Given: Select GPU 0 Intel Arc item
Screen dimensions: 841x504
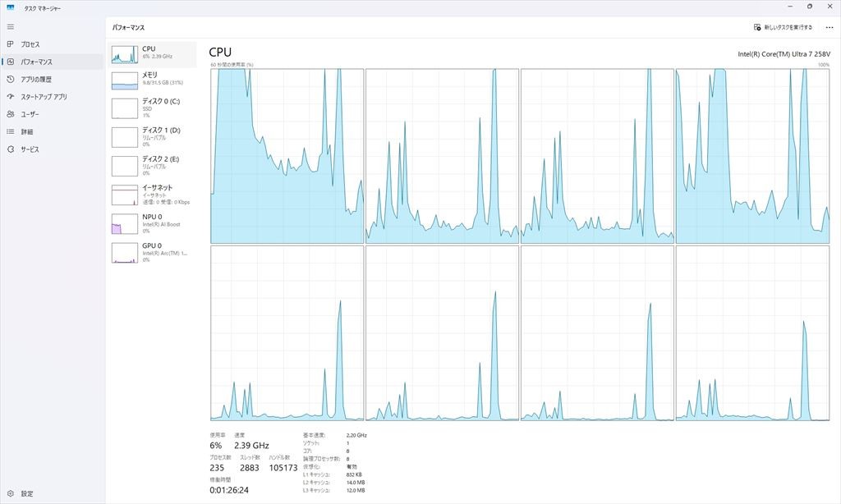Looking at the screenshot, I should 152,253.
